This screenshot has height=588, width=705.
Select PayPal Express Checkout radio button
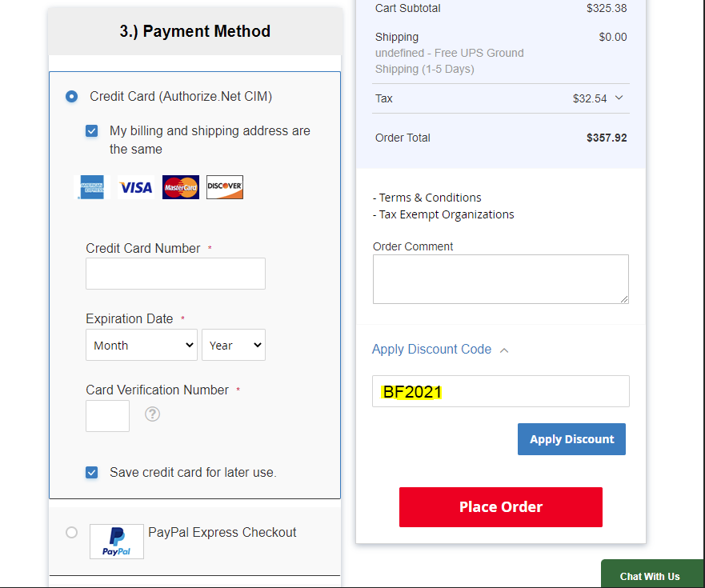(72, 532)
